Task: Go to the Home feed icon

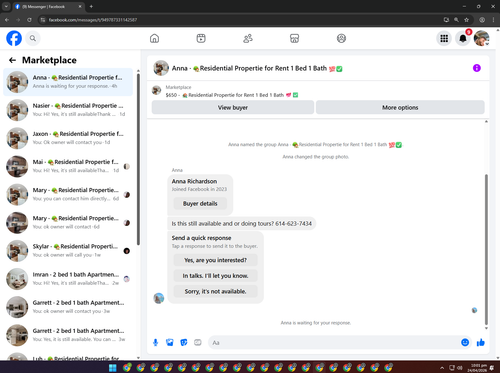Action: (154, 38)
